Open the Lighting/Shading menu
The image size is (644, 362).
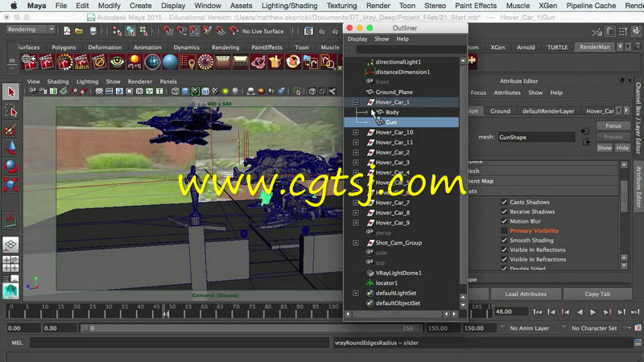tap(289, 6)
